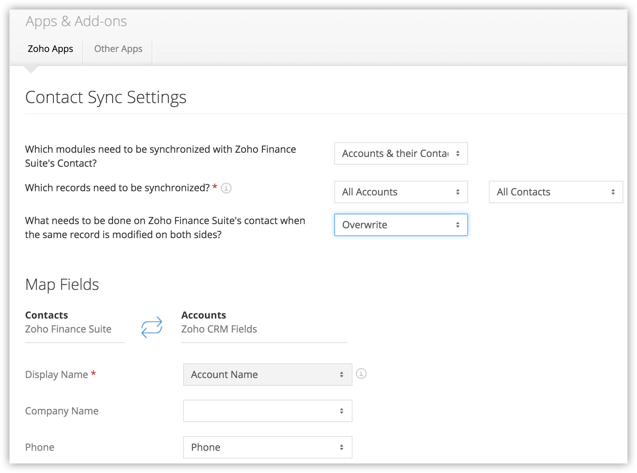
Task: Switch to the Zoho Apps tab
Action: (48, 48)
